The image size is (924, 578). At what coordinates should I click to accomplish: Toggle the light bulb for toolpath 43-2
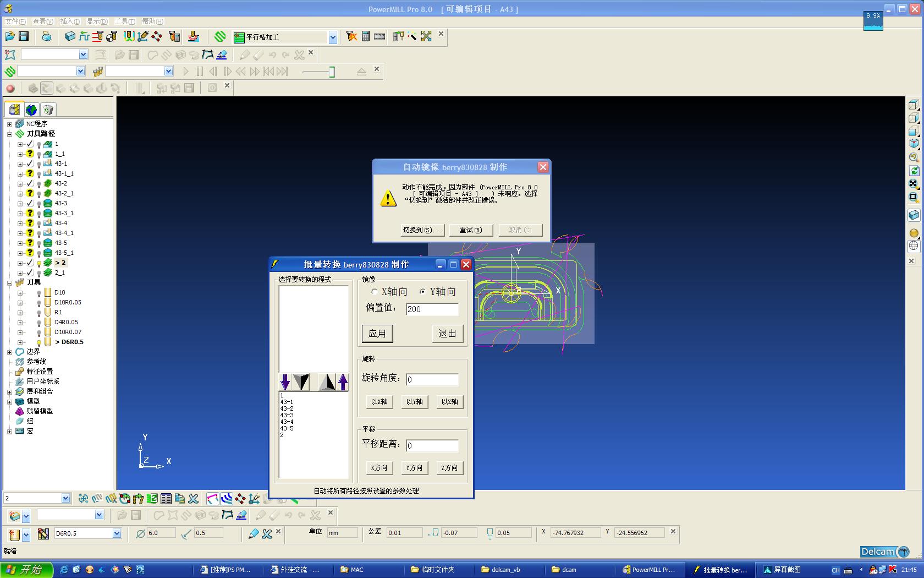(x=39, y=184)
